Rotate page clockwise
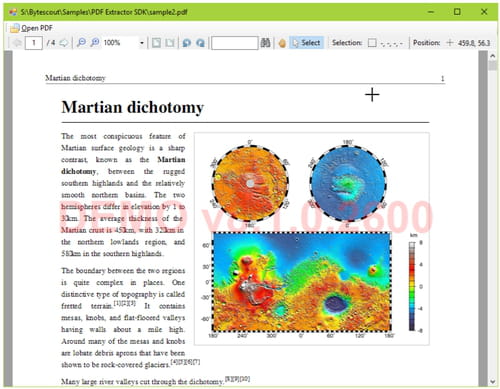The image size is (500, 389). [200, 43]
